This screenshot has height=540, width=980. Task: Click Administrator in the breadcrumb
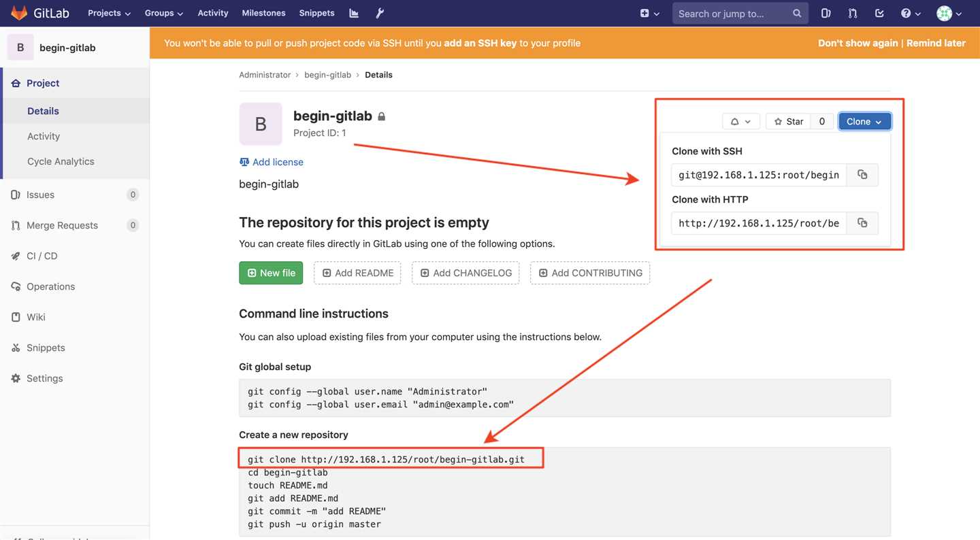coord(265,75)
